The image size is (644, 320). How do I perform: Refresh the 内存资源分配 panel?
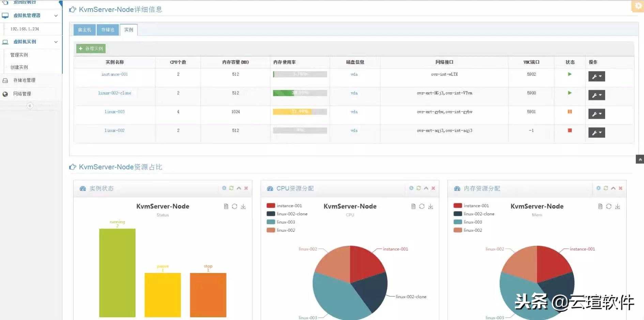point(605,188)
